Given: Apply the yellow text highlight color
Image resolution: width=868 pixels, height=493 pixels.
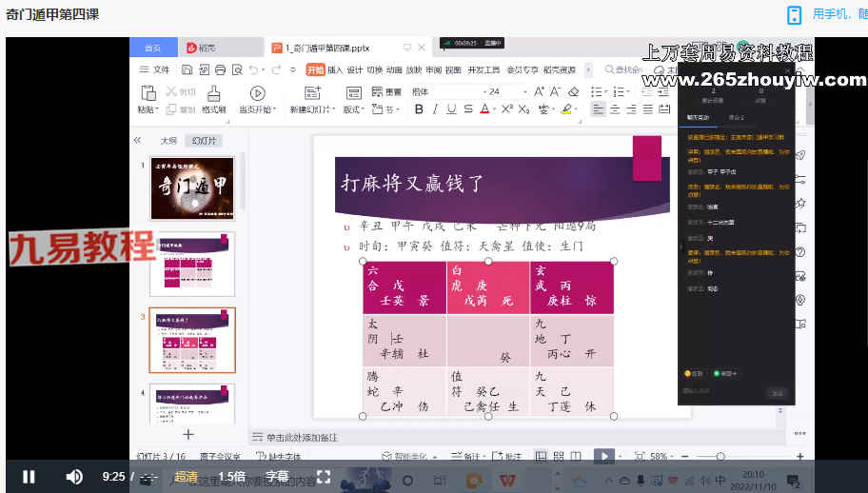Looking at the screenshot, I should (565, 109).
